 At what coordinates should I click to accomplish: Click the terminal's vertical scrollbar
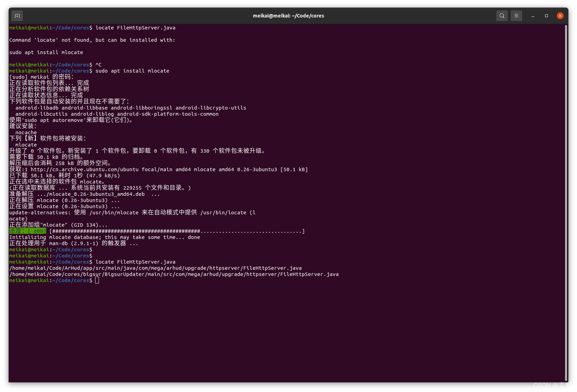(x=566, y=203)
